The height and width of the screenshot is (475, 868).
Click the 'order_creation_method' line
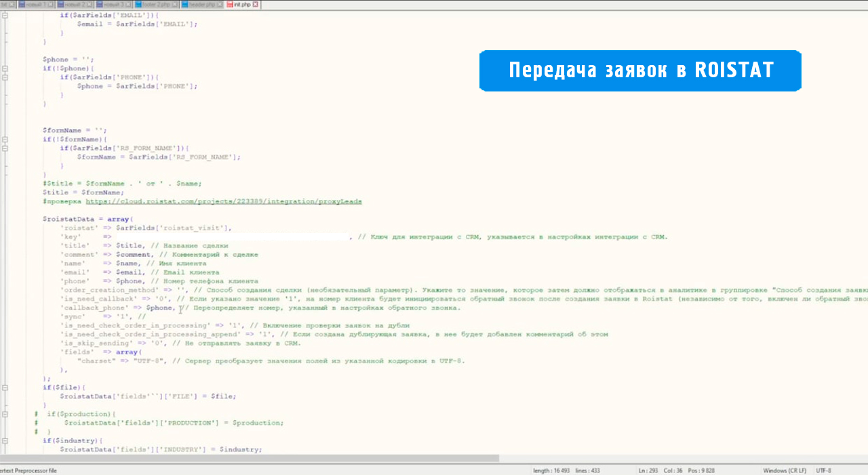click(x=464, y=289)
